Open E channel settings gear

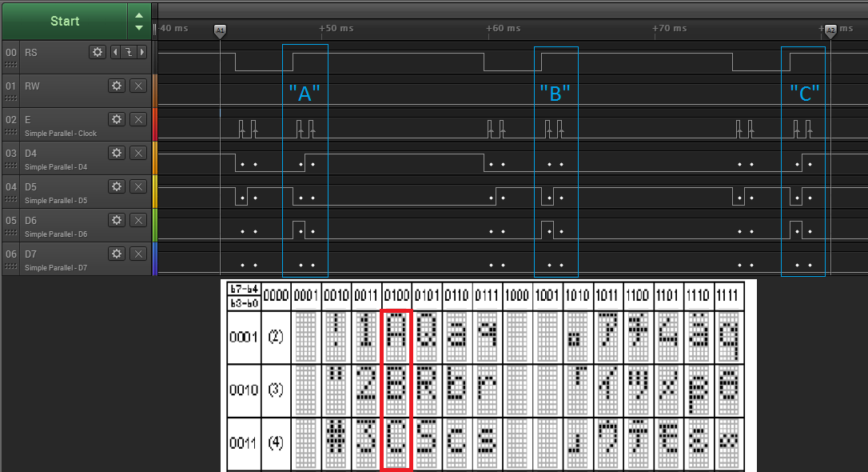117,119
